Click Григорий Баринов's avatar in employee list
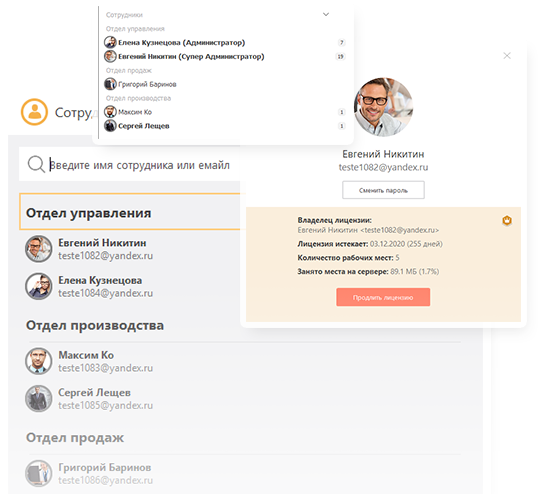 coord(39,473)
